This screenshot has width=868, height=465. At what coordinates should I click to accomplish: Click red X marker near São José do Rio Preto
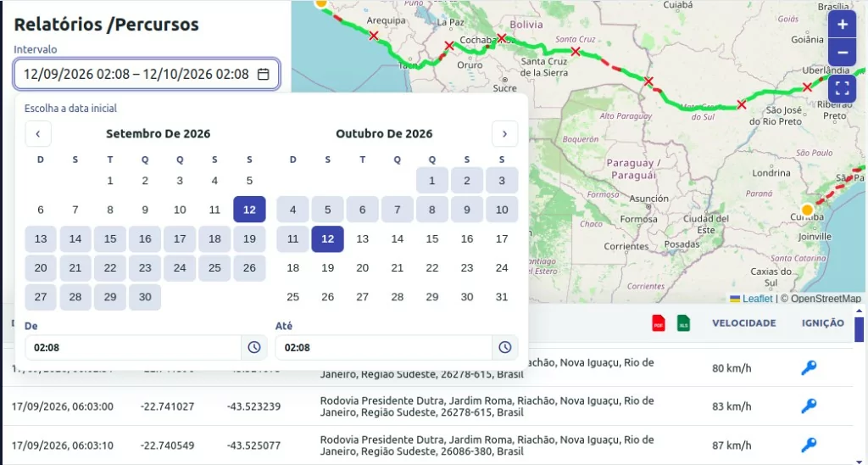[742, 104]
